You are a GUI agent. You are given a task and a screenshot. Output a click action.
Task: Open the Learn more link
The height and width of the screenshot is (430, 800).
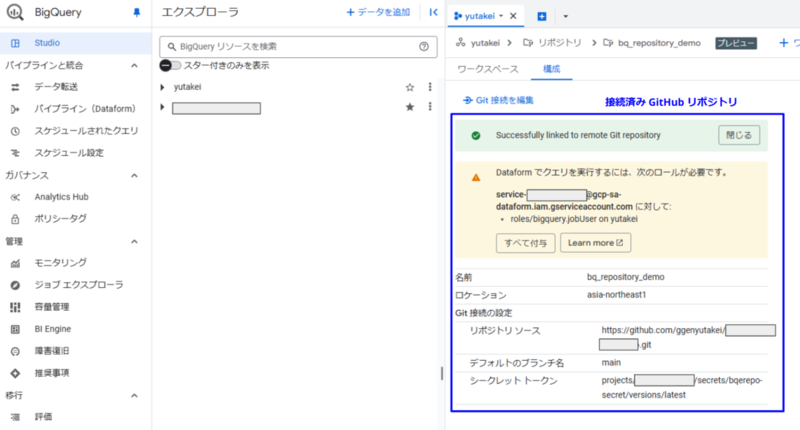click(x=595, y=243)
